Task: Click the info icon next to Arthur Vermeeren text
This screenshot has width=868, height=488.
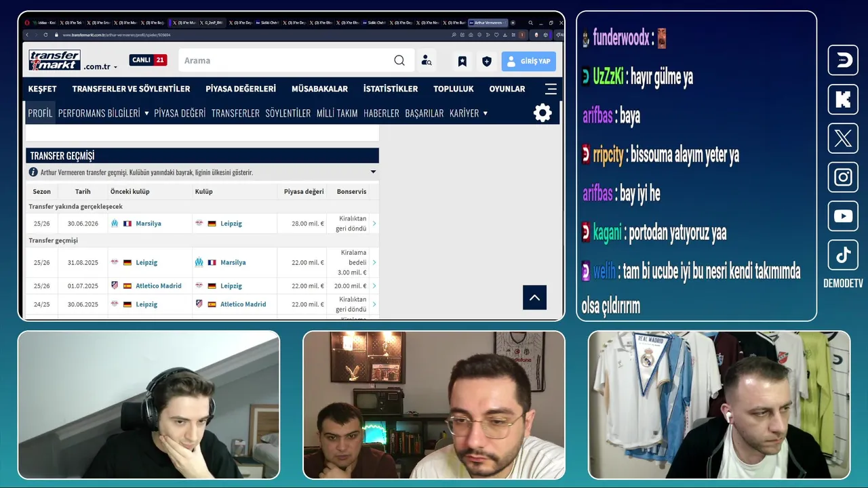Action: click(x=33, y=172)
